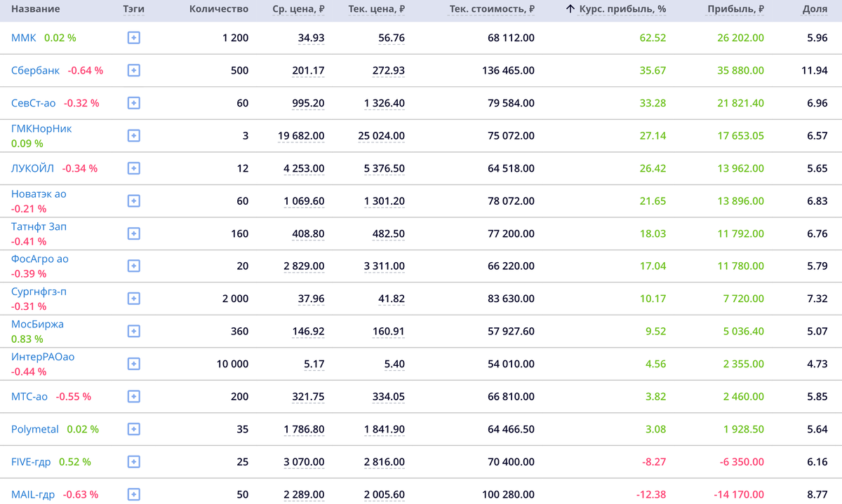
Task: Click the Тек. стоимость column header
Action: point(492,10)
